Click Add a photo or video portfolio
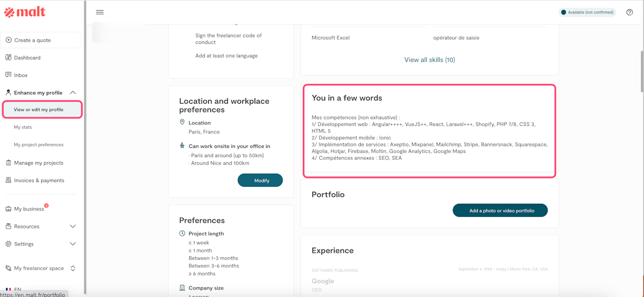644x297 pixels. pyautogui.click(x=500, y=210)
